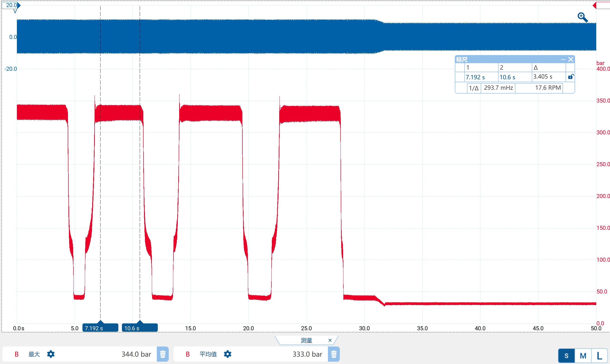Image resolution: width=610 pixels, height=364 pixels.
Task: Click the 7.192 s ruler handle
Action: click(x=100, y=327)
